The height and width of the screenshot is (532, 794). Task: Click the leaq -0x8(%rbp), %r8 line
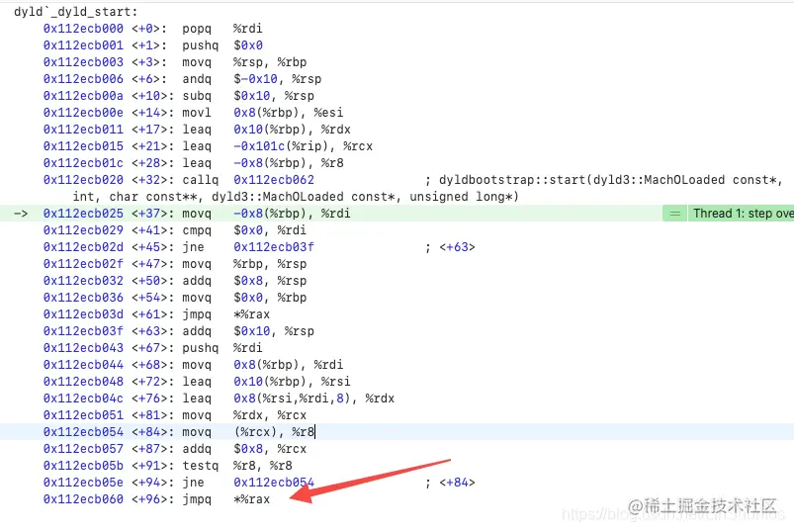click(x=194, y=163)
